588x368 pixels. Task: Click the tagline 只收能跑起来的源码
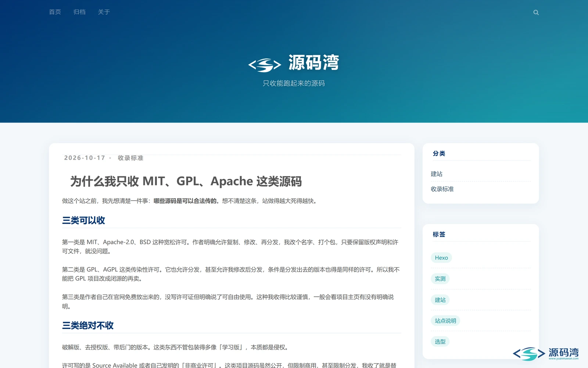click(x=294, y=84)
